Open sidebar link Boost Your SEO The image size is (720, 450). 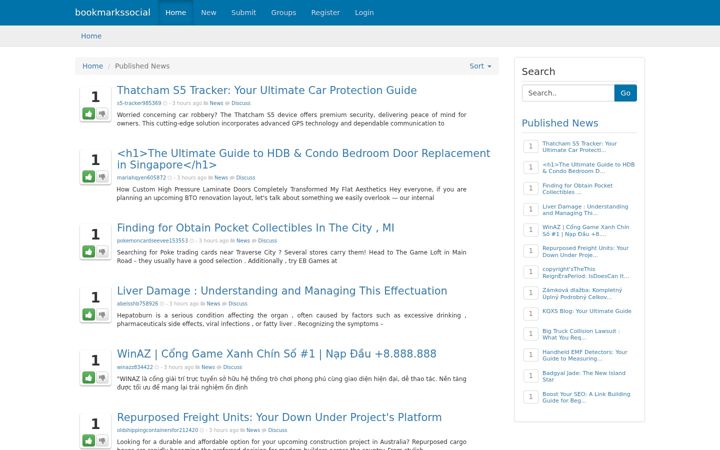[586, 397]
